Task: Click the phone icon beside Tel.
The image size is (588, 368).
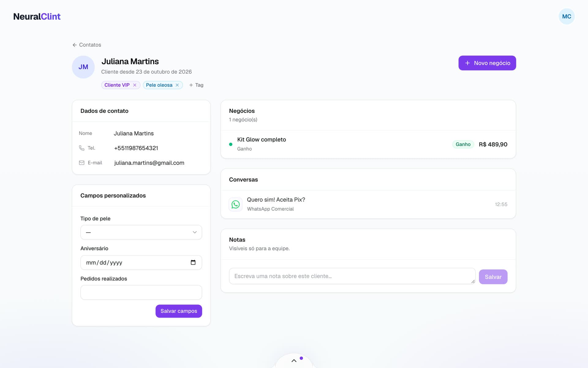Action: (x=81, y=148)
